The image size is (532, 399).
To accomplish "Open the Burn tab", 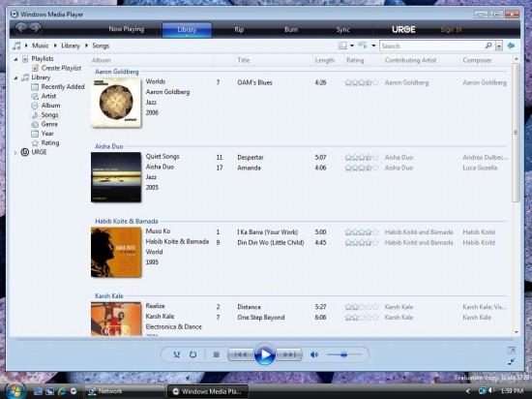I will coord(291,30).
